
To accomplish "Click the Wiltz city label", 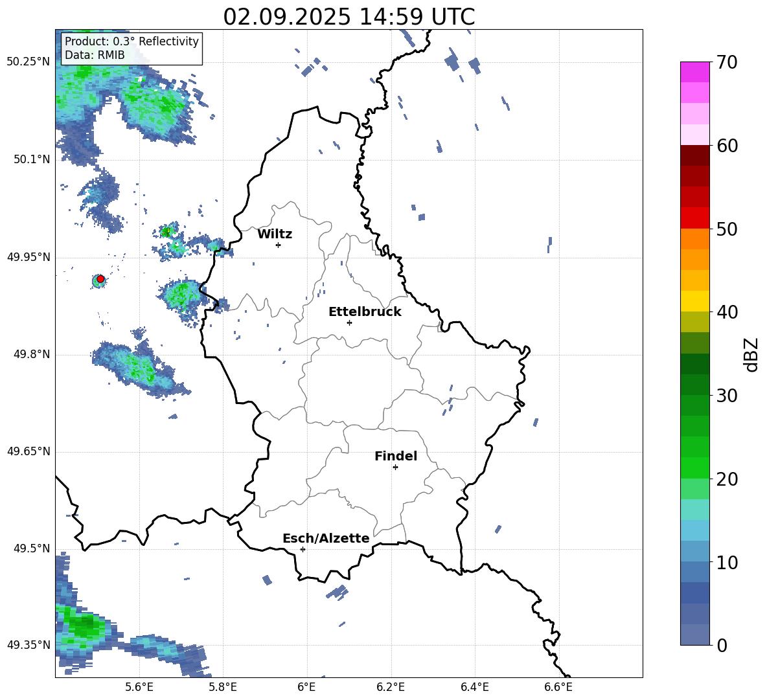I will [x=275, y=234].
